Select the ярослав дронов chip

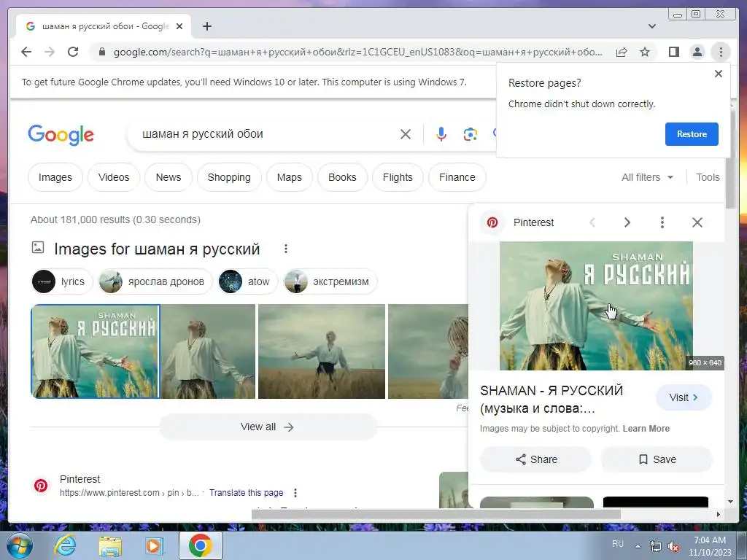[x=155, y=281]
